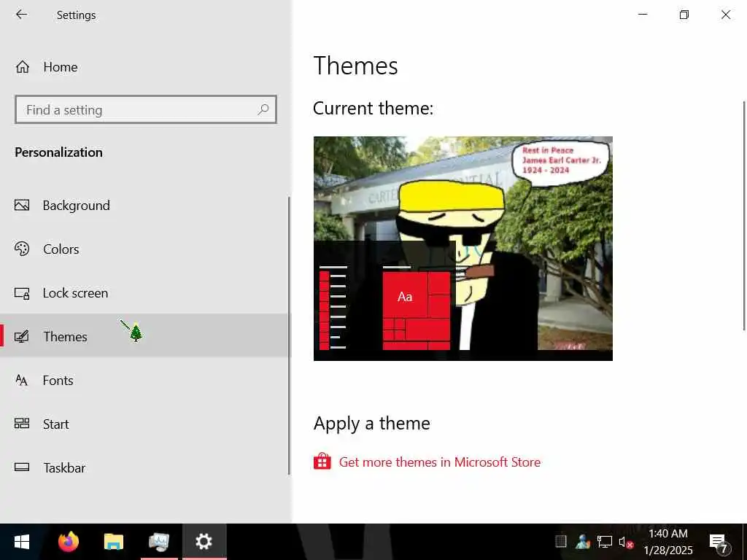Click the main page vertical scrollbar

coord(744,215)
